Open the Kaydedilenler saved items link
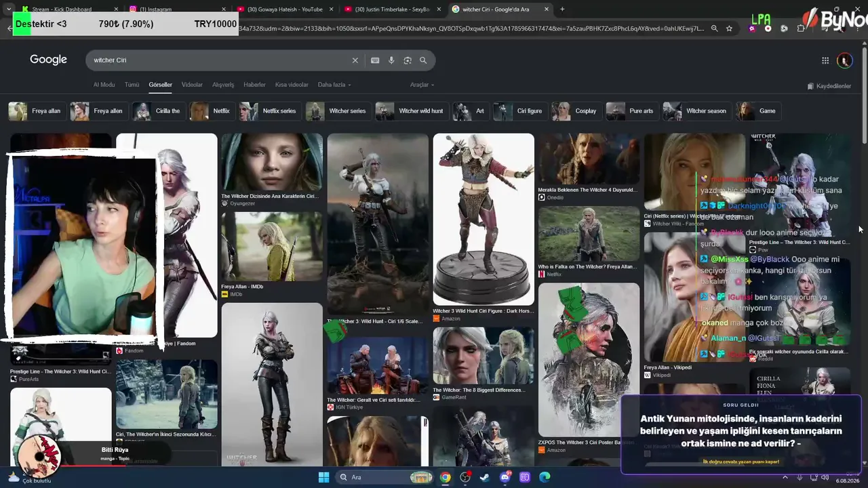The width and height of the screenshot is (868, 488). point(829,86)
